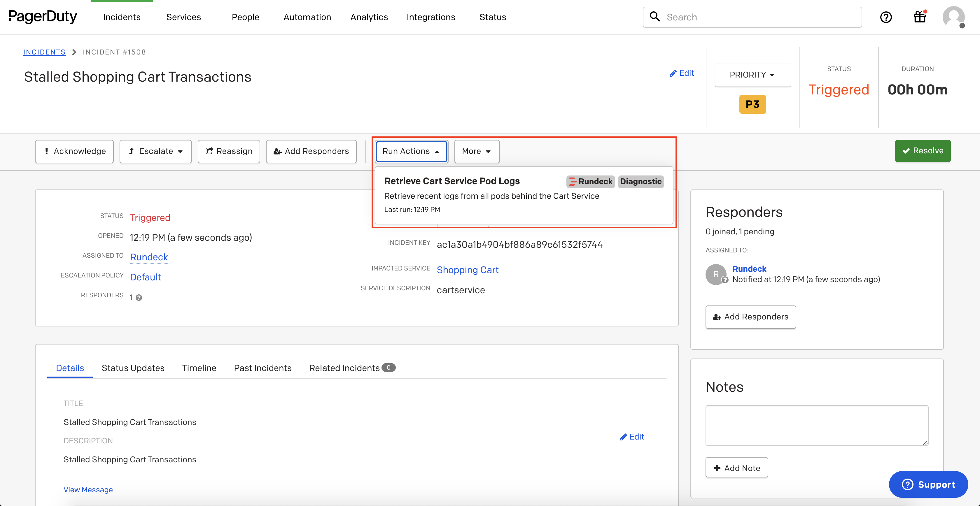980x506 pixels.
Task: Open the Default escalation policy link
Action: pos(145,277)
